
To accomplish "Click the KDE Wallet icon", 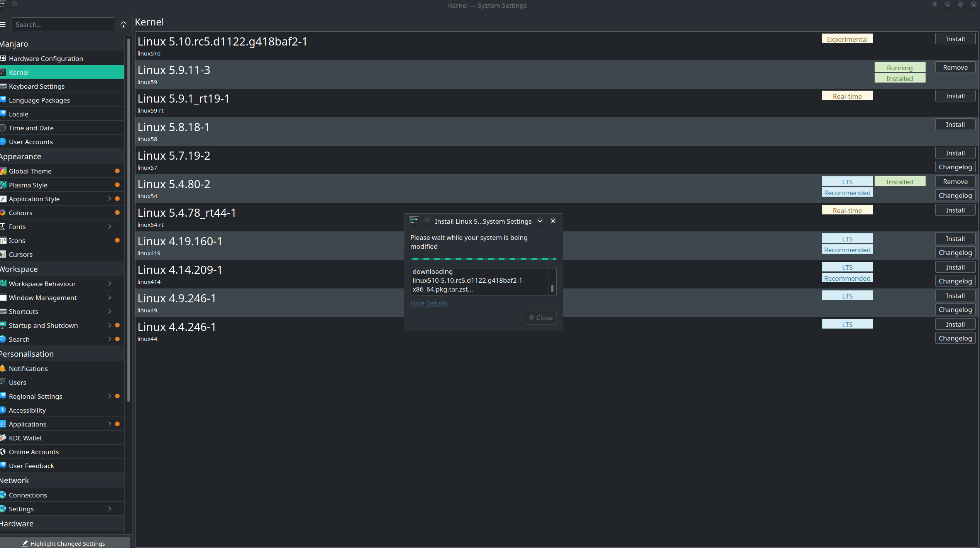I will (x=3, y=438).
